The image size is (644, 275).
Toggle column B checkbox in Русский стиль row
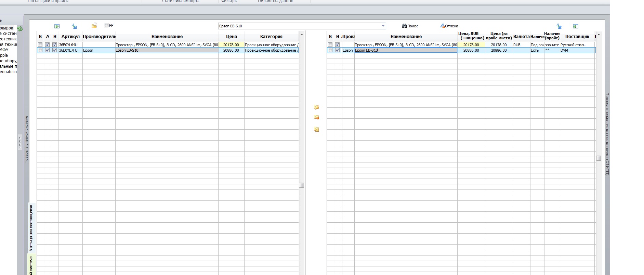point(330,45)
